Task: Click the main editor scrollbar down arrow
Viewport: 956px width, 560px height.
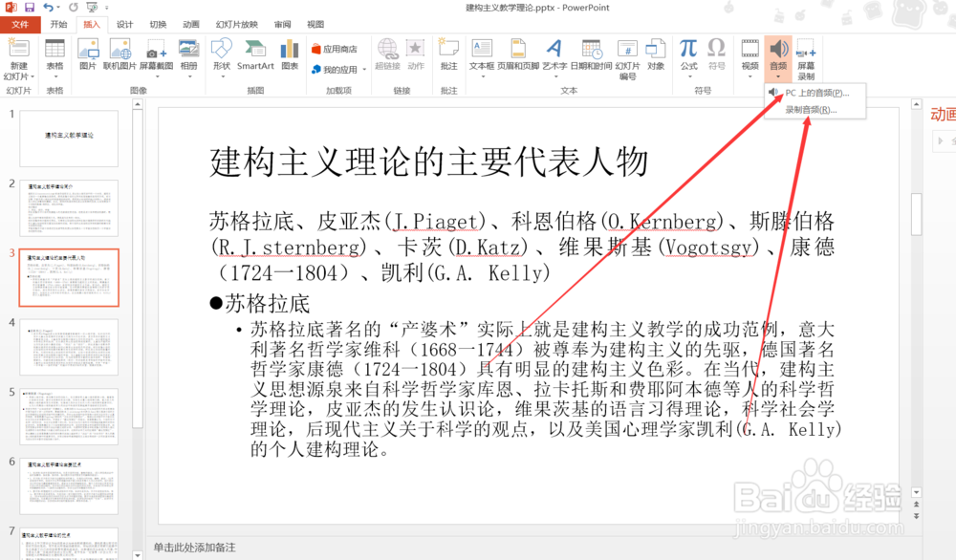Action: pos(916,492)
